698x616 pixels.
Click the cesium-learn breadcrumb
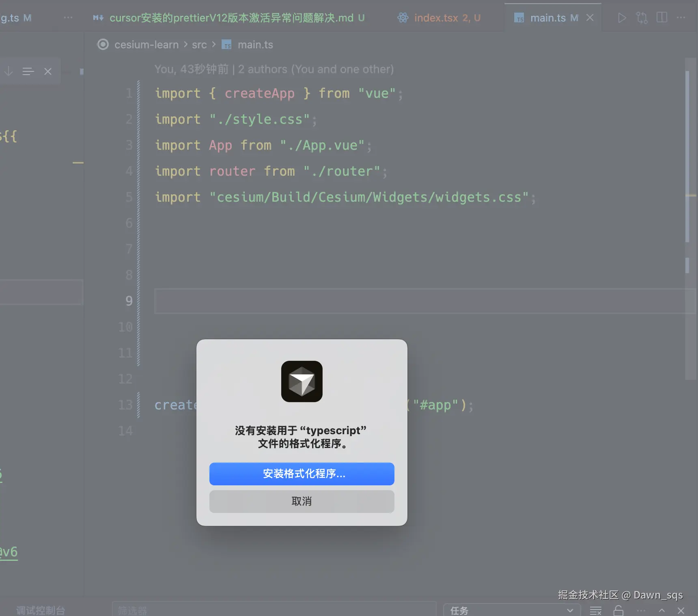(x=146, y=45)
